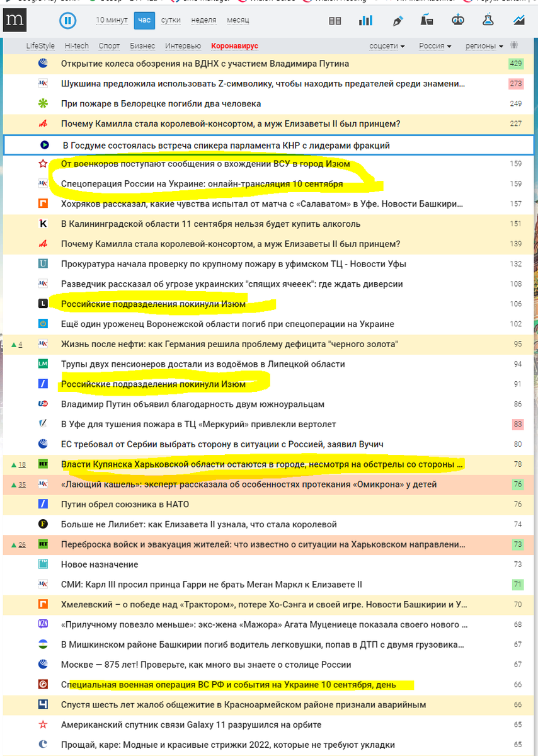Open Москве 875 лет quiz headline

[x=206, y=665]
